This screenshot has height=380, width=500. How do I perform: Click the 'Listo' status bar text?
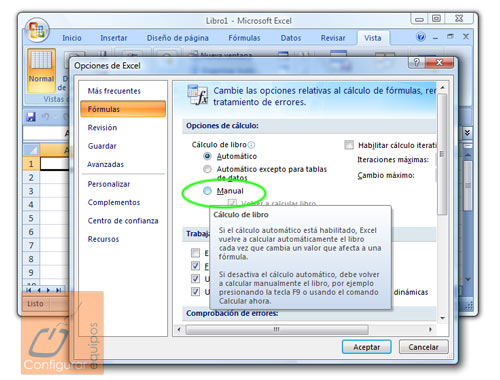tap(35, 304)
